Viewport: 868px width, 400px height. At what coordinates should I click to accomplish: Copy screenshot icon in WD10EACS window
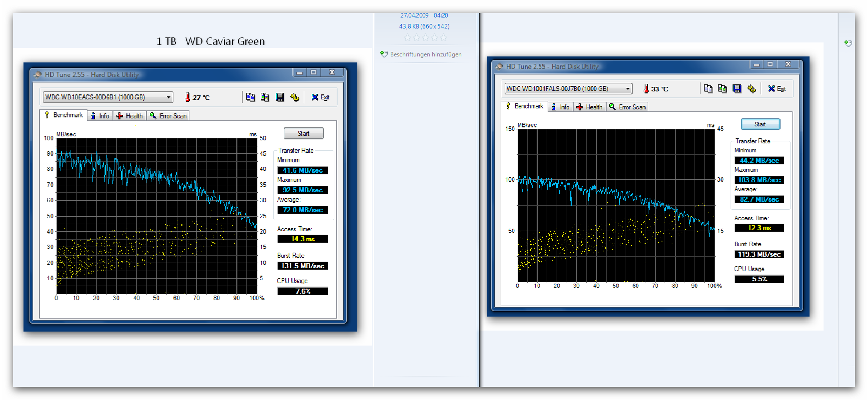click(265, 97)
